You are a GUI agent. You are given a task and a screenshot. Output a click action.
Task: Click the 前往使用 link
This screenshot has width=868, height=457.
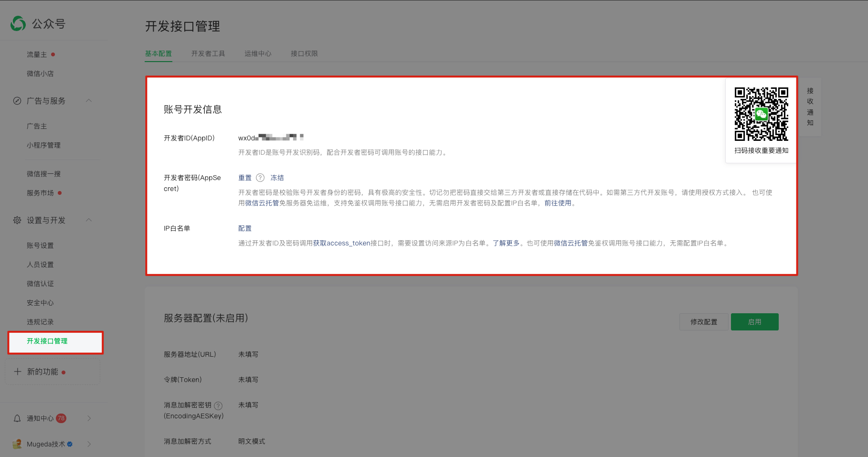(x=558, y=203)
